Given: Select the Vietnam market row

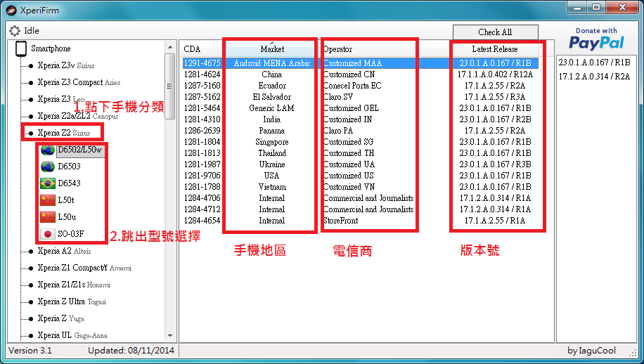Looking at the screenshot, I should point(360,187).
